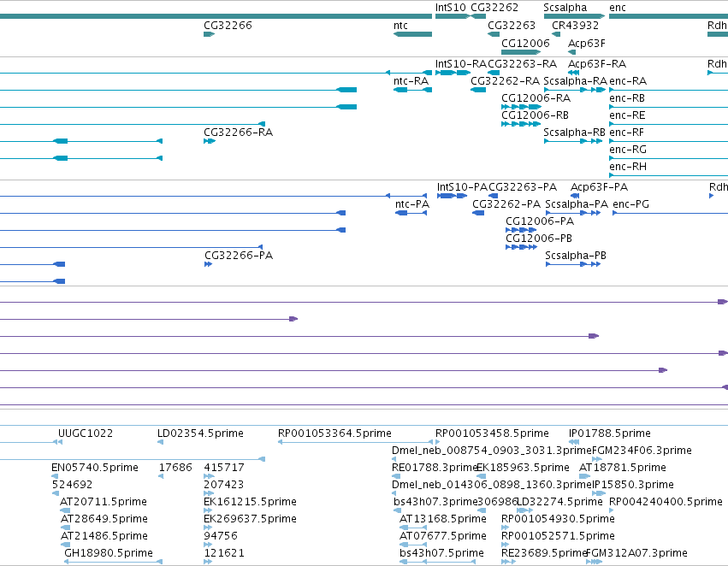The image size is (728, 566).
Task: Select the Scsalpha gene feature
Action: pyautogui.click(x=574, y=16)
